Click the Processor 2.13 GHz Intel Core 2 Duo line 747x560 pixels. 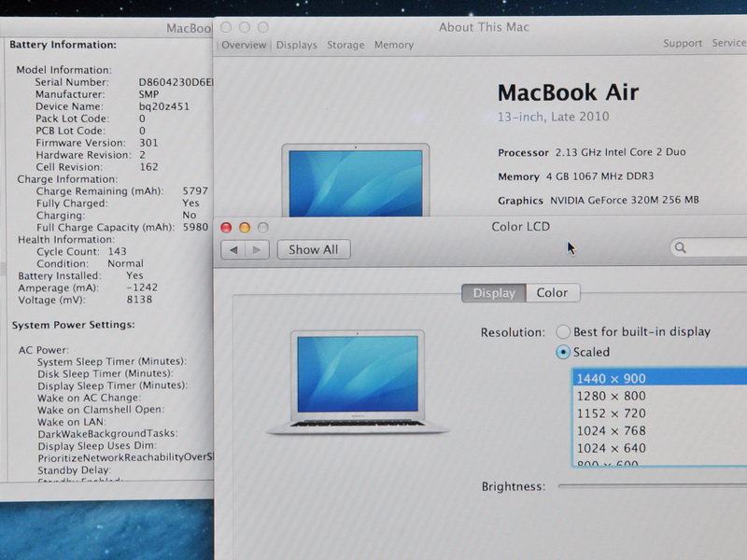click(592, 152)
